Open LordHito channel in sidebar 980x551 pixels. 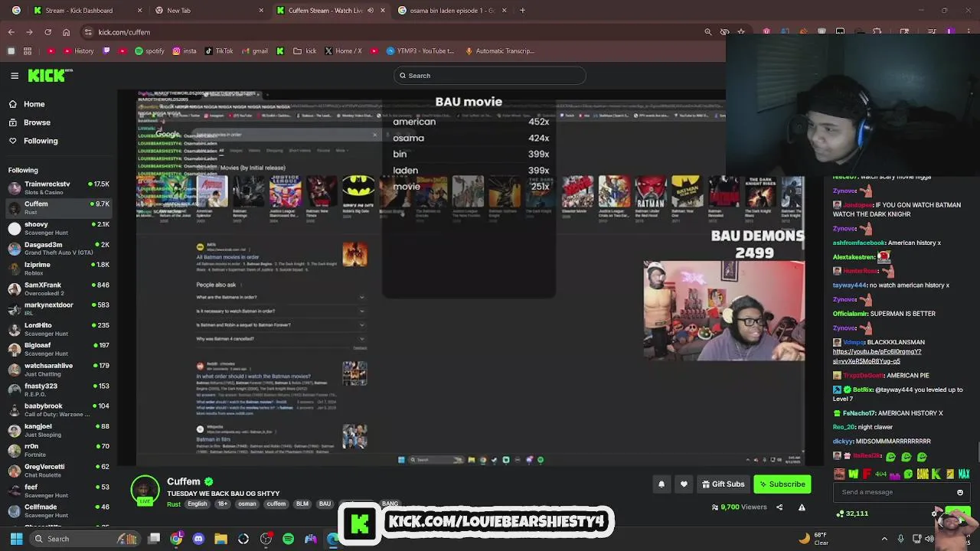[x=58, y=329]
